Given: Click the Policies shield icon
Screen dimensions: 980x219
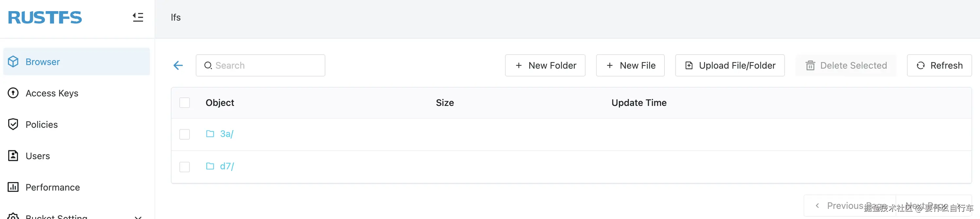Looking at the screenshot, I should coord(13,124).
